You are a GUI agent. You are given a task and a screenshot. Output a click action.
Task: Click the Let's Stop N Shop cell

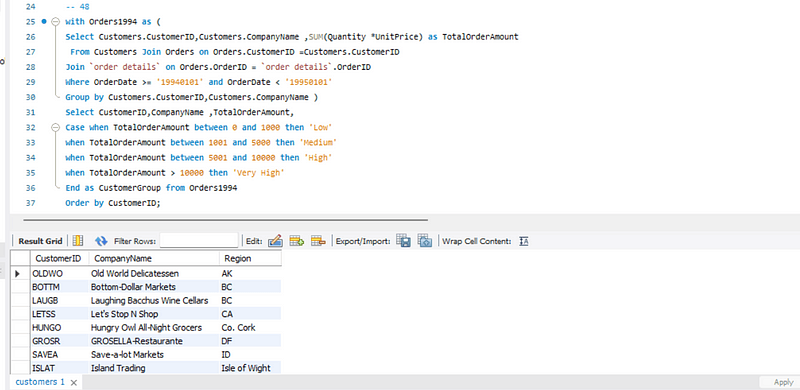pyautogui.click(x=155, y=314)
